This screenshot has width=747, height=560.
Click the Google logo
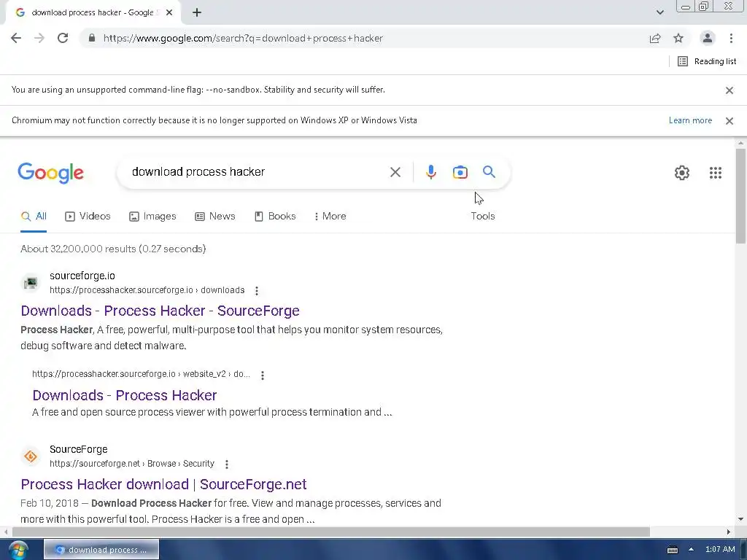(x=51, y=173)
